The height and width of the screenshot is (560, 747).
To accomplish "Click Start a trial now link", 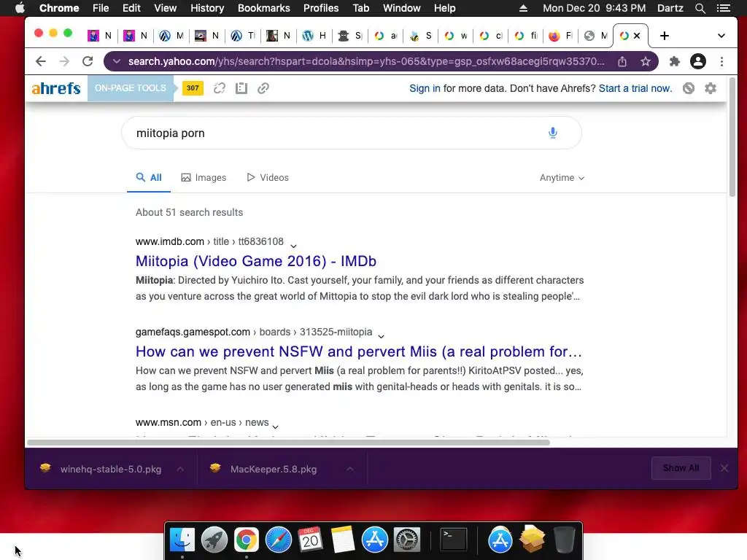I will tap(635, 88).
